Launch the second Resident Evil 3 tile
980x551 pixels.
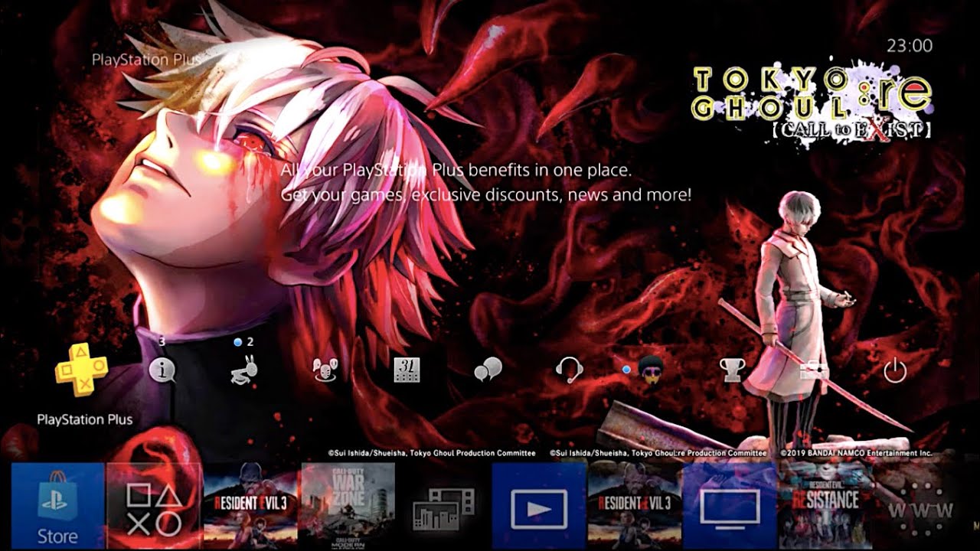point(635,507)
